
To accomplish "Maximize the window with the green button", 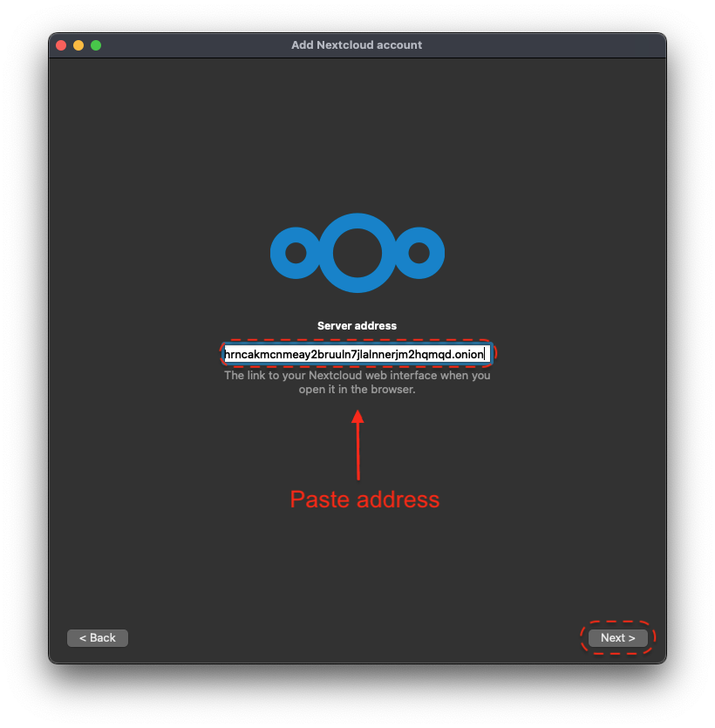I will coord(96,45).
